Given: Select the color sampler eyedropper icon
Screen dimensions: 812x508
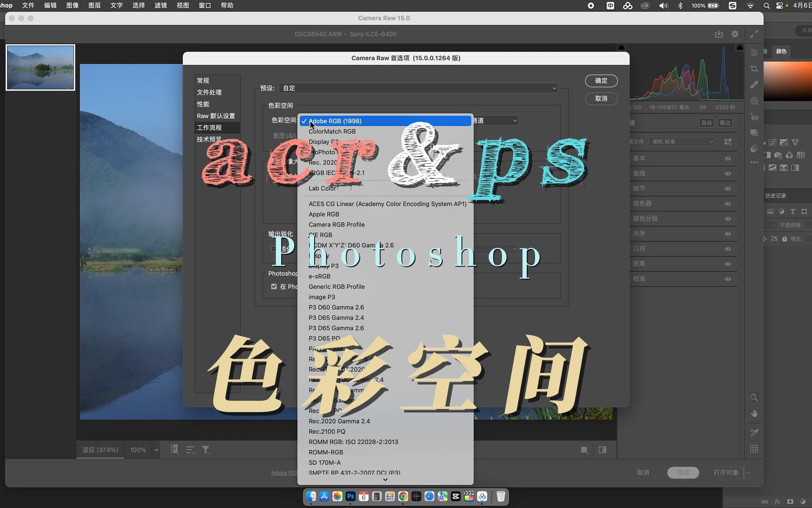Looking at the screenshot, I should 754,433.
